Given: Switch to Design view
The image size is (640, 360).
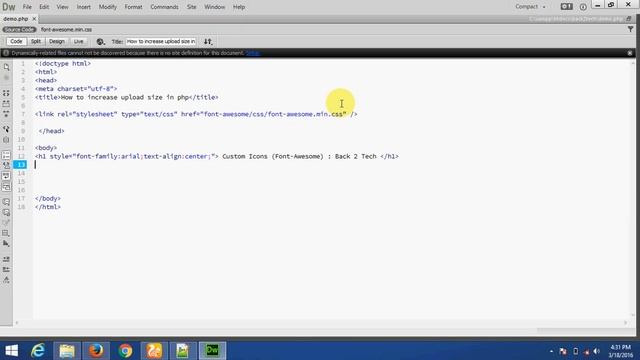Looking at the screenshot, I should (57, 41).
